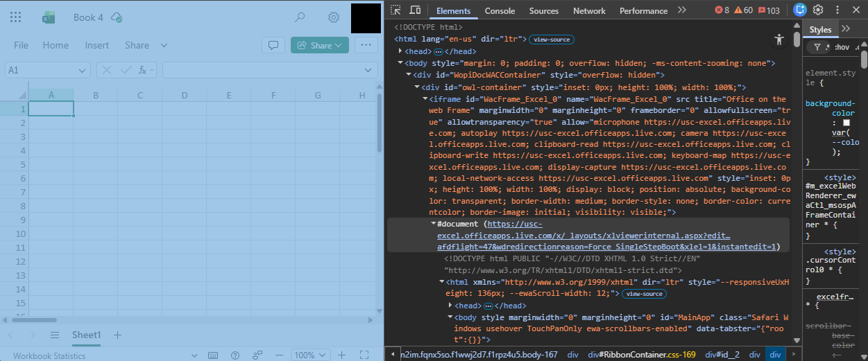Viewport: 868px width, 361px height.
Task: Switch to DevTools Network tab
Action: click(589, 10)
